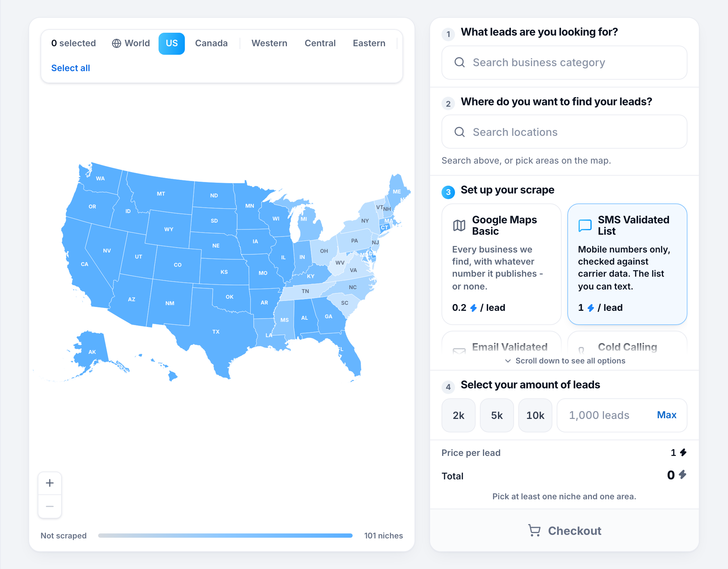Select Maine on the map

[x=397, y=192]
